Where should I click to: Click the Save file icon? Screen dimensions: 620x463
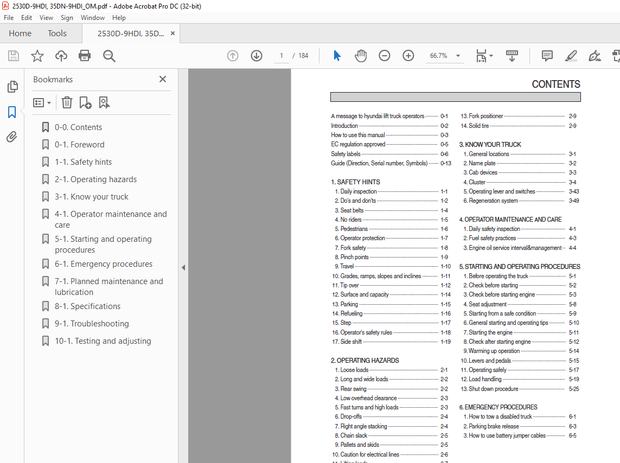[x=13, y=56]
